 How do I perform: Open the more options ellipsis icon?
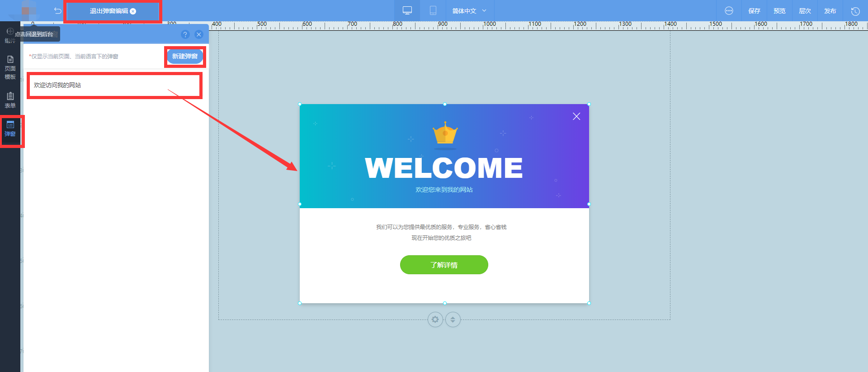point(729,11)
